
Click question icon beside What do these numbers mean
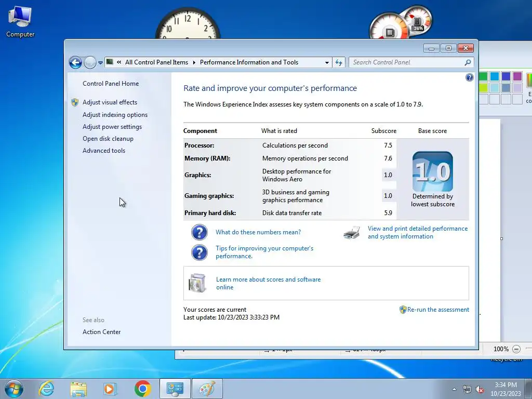[x=199, y=232]
